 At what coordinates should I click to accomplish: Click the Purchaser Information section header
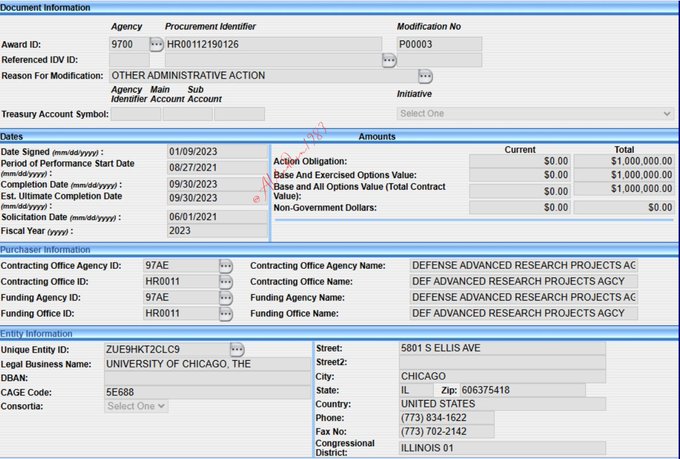(340, 249)
